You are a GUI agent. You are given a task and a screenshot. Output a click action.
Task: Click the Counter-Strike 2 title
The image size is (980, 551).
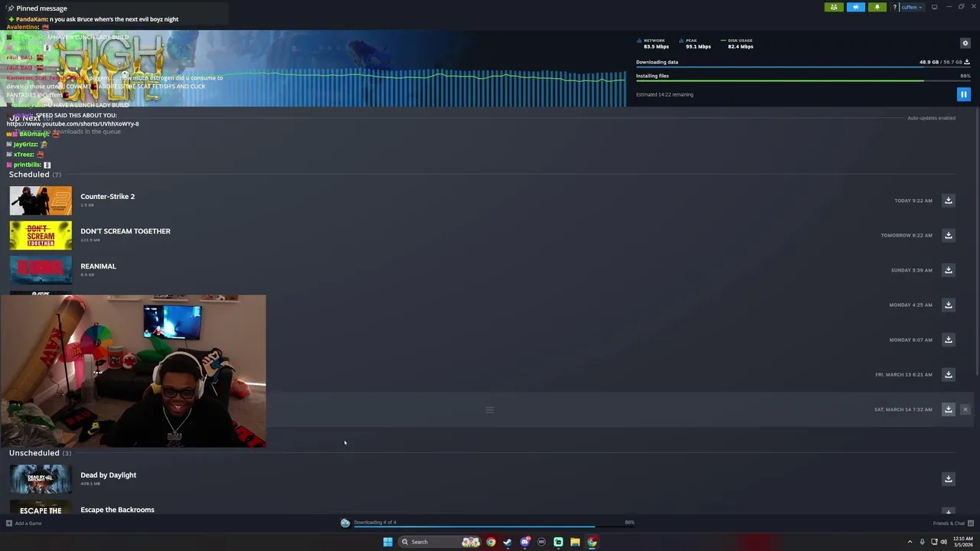pyautogui.click(x=107, y=197)
